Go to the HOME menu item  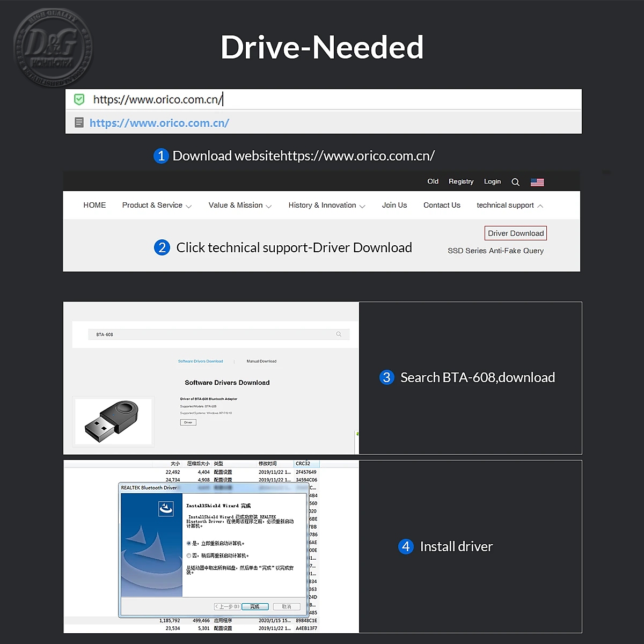click(94, 206)
